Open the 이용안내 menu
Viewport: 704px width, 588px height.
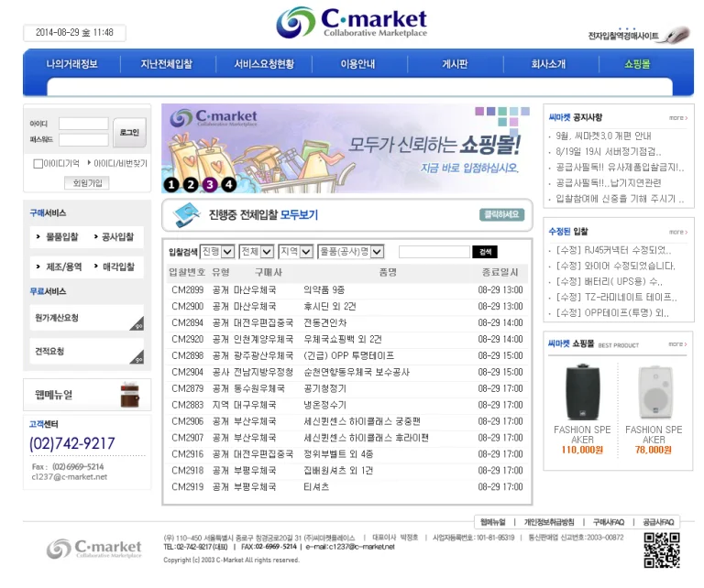coord(357,64)
